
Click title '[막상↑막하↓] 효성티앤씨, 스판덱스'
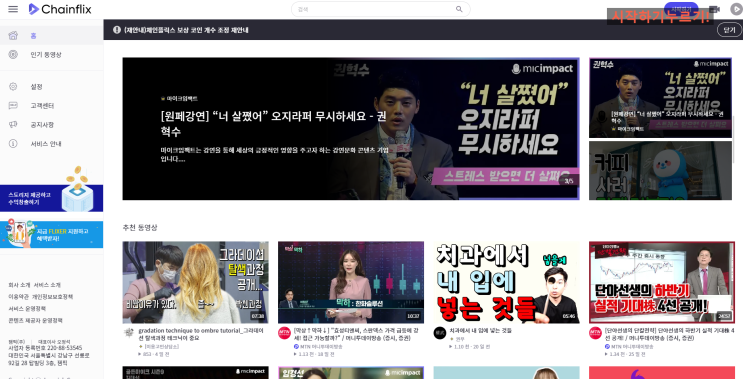(x=356, y=334)
